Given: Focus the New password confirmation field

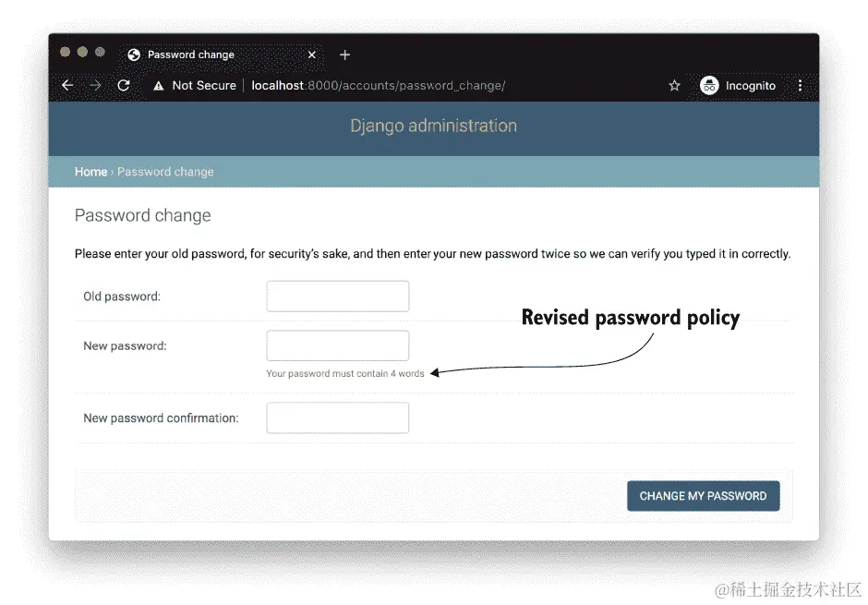Looking at the screenshot, I should point(338,417).
